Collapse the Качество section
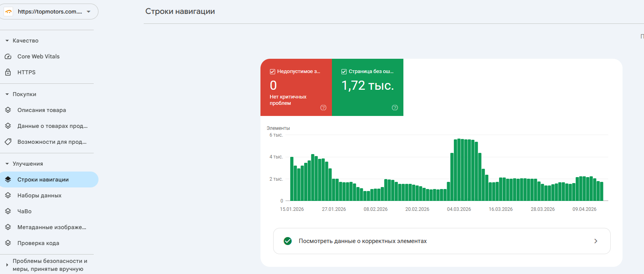 tap(7, 41)
